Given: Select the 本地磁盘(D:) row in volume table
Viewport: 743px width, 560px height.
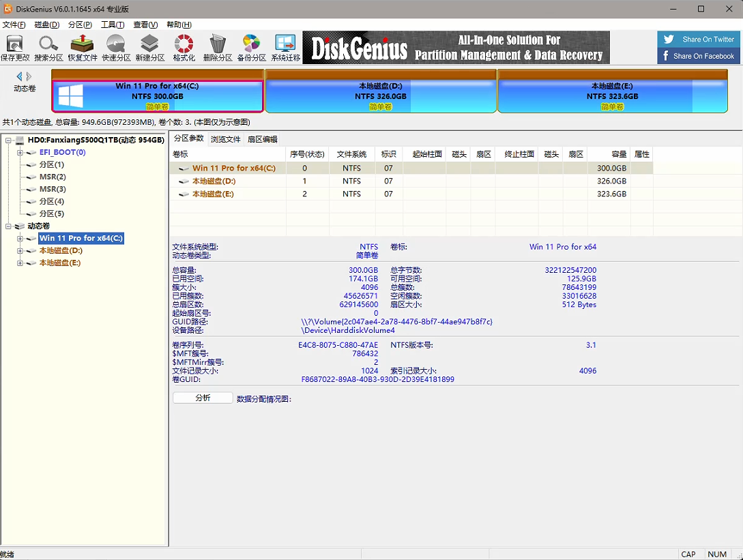Looking at the screenshot, I should click(411, 181).
